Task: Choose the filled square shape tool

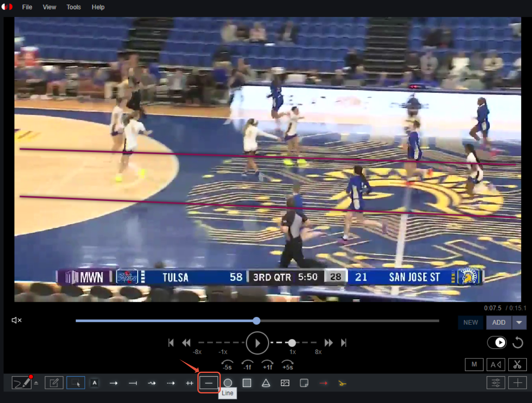Action: (x=247, y=383)
